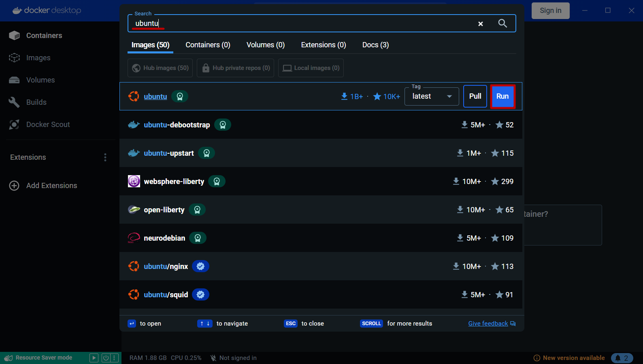Screen dimensions: 643x364
Task: Toggle Local images (0) filter
Action: [311, 68]
